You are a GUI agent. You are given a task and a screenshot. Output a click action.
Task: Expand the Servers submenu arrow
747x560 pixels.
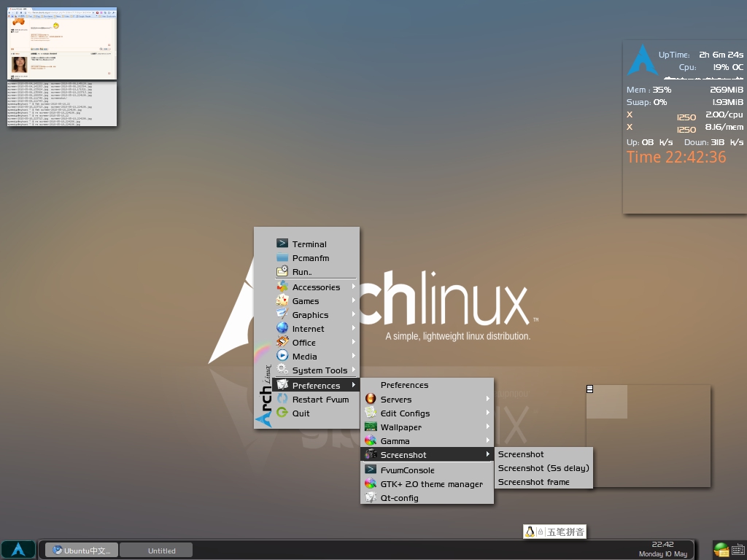click(x=488, y=399)
